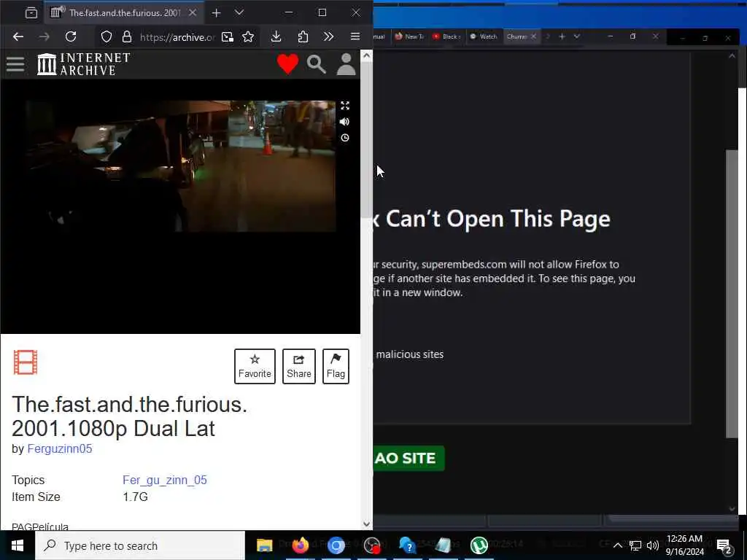This screenshot has width=747, height=560.
Task: Open the help chat bubbles taskbar icon
Action: coord(408,545)
